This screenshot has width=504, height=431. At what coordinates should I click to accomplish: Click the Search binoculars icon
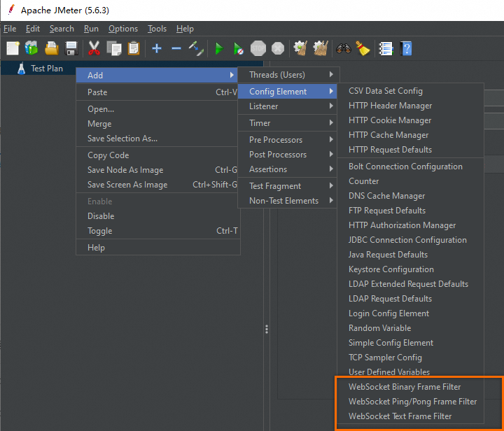pyautogui.click(x=343, y=48)
